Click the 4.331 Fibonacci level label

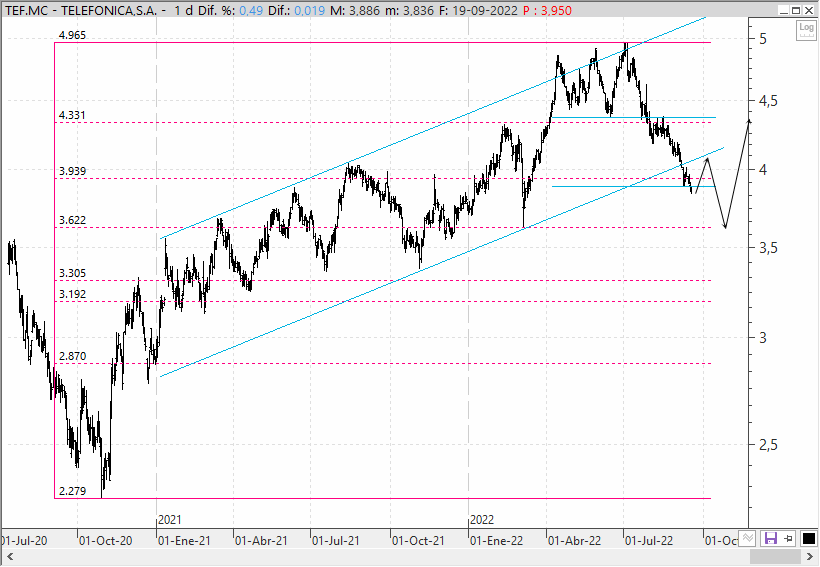pyautogui.click(x=72, y=115)
